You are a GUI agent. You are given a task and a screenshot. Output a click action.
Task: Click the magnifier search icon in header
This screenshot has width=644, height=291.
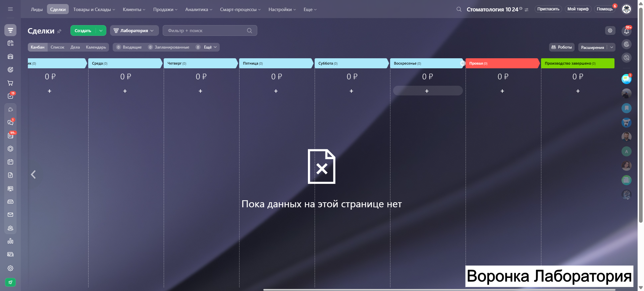coord(459,9)
